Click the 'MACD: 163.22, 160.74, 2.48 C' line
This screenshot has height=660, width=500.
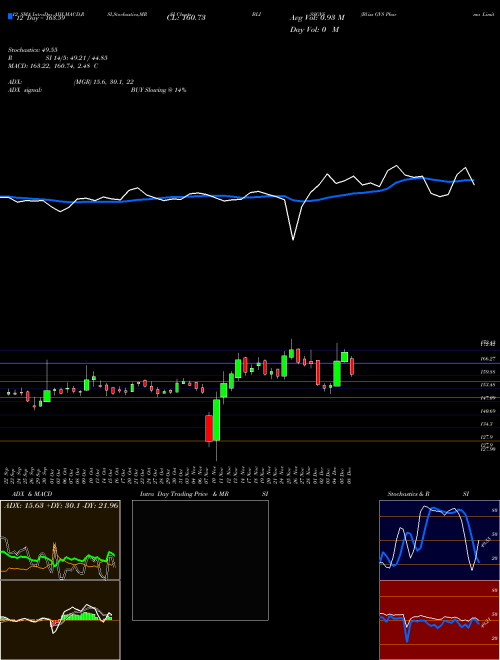(53, 66)
